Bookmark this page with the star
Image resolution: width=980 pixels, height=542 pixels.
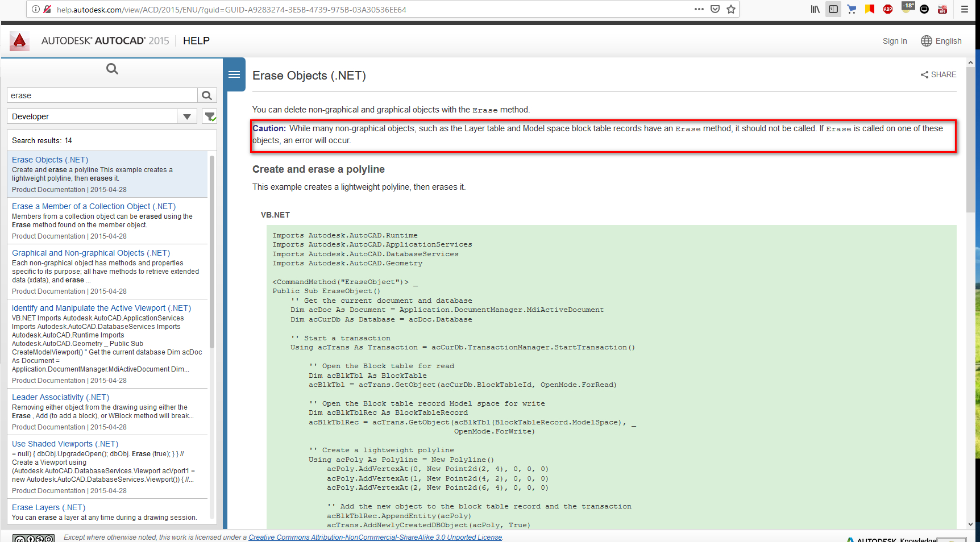[731, 9]
